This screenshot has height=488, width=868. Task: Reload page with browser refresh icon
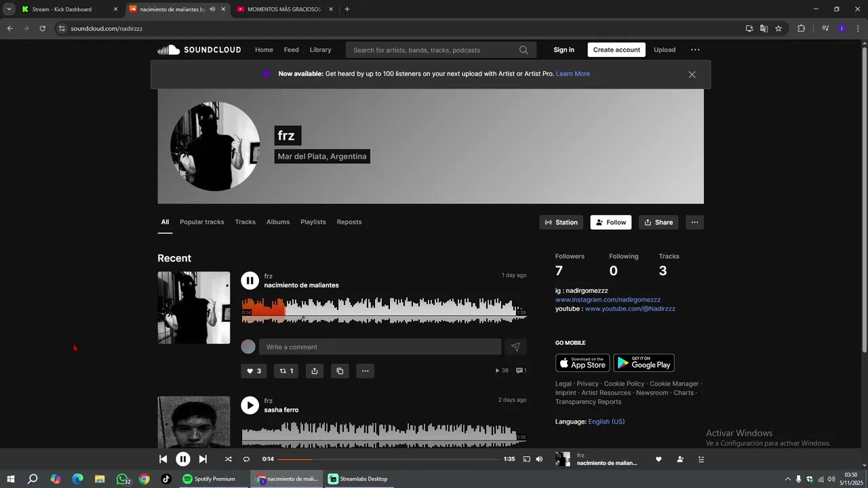click(x=42, y=28)
